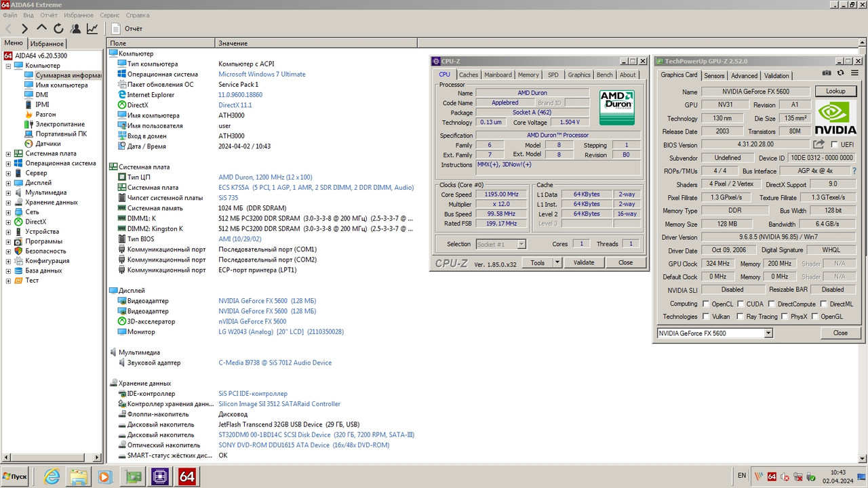Switch to Sensors tab in GPU-Z
The width and height of the screenshot is (868, 488).
click(714, 76)
